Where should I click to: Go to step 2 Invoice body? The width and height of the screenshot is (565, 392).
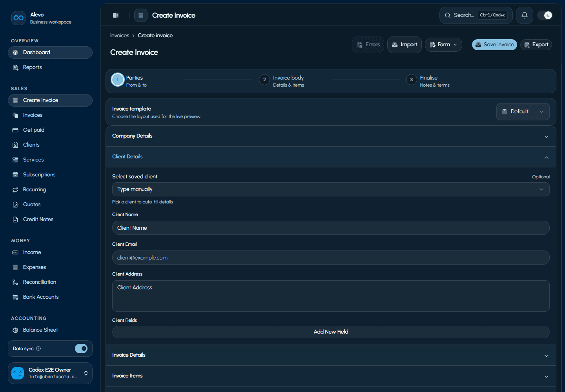coord(282,81)
